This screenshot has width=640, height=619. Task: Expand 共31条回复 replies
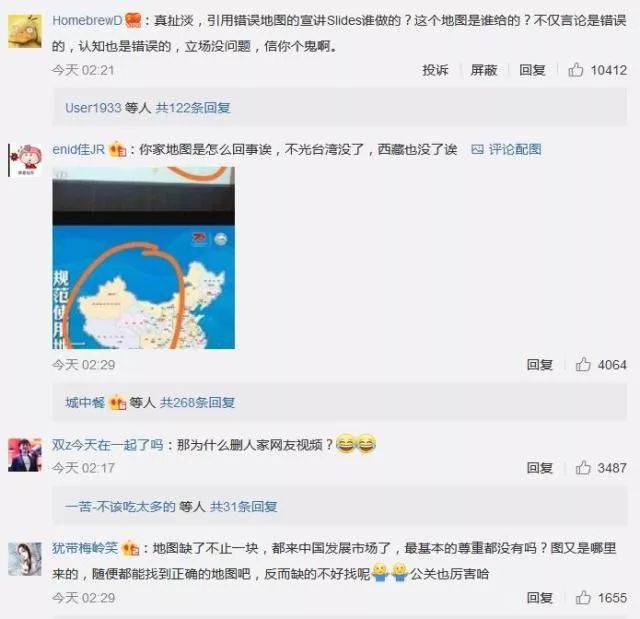(x=244, y=506)
